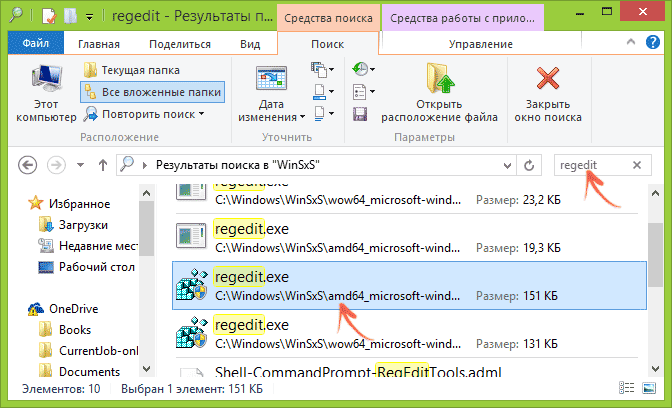Click app icon of 19,3 КБ regedit.exe

pos(191,235)
